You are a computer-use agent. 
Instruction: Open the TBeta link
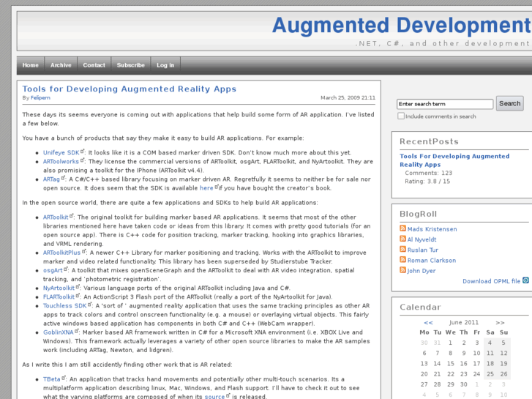click(x=51, y=379)
